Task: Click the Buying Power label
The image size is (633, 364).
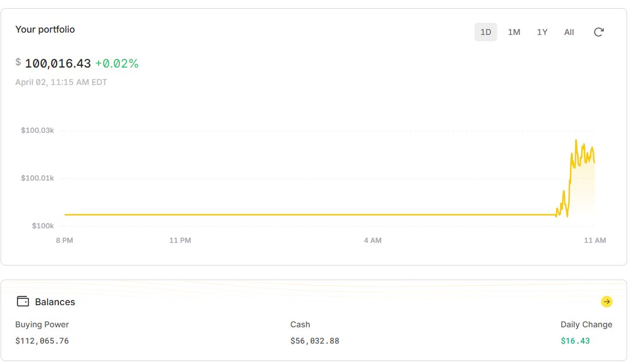Action: [42, 324]
